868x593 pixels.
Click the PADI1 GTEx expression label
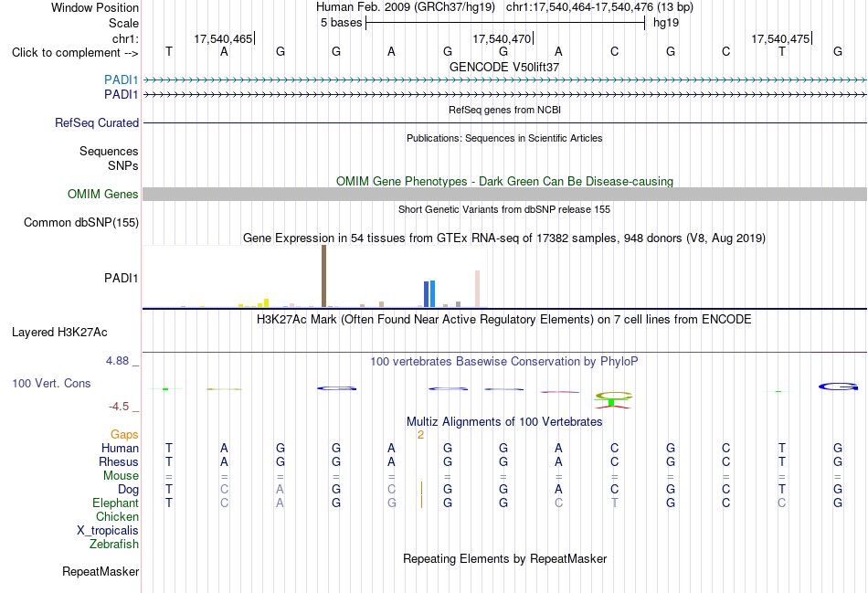121,278
